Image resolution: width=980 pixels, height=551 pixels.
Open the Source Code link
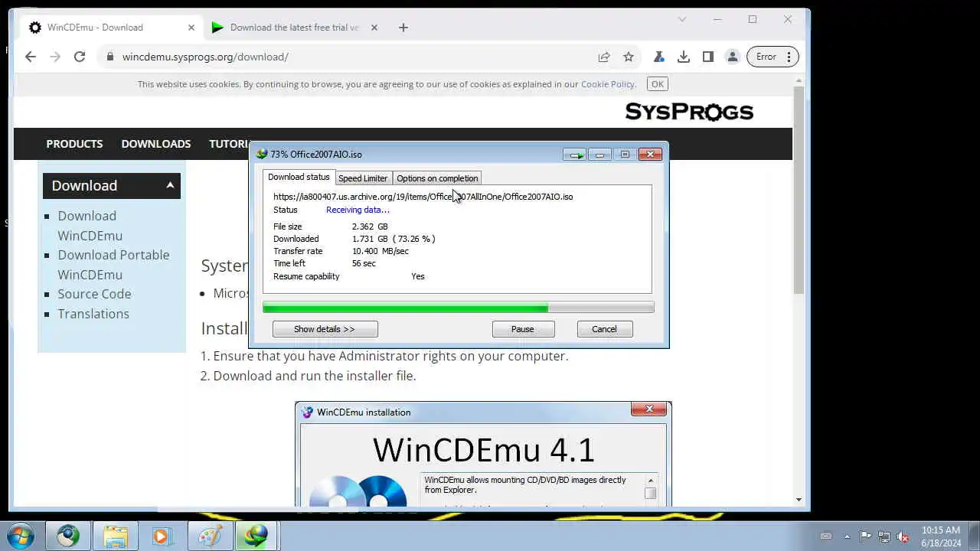pos(94,294)
